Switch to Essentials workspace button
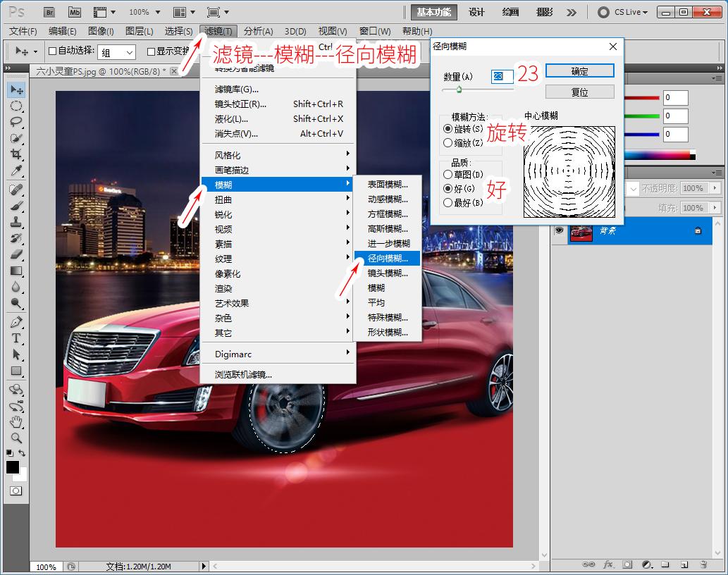The width and height of the screenshot is (728, 575). [x=433, y=12]
